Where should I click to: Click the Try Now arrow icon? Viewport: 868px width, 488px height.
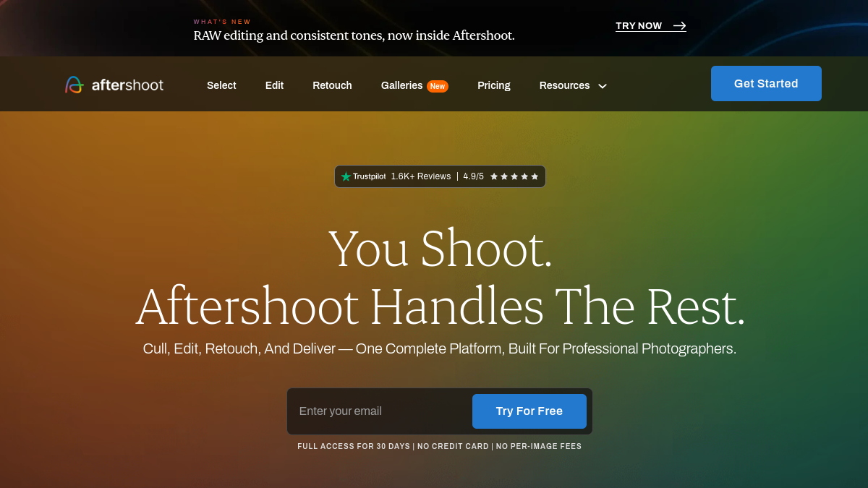coord(679,26)
